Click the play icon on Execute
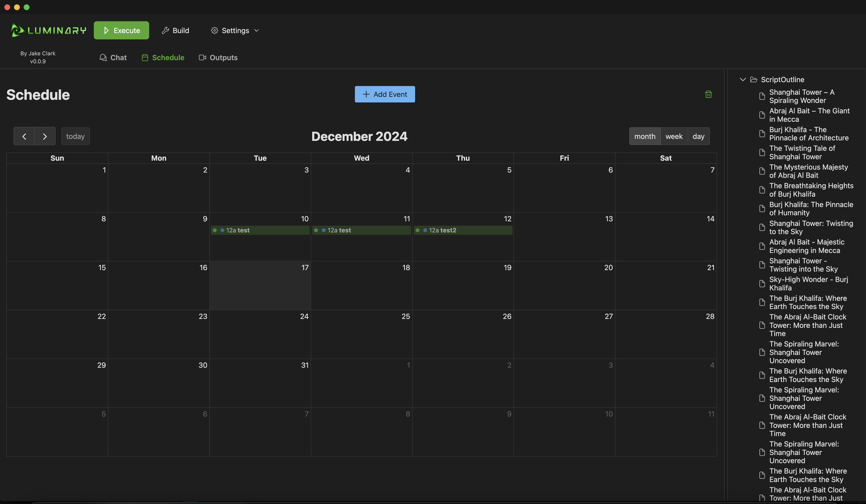The width and height of the screenshot is (866, 504). point(106,30)
